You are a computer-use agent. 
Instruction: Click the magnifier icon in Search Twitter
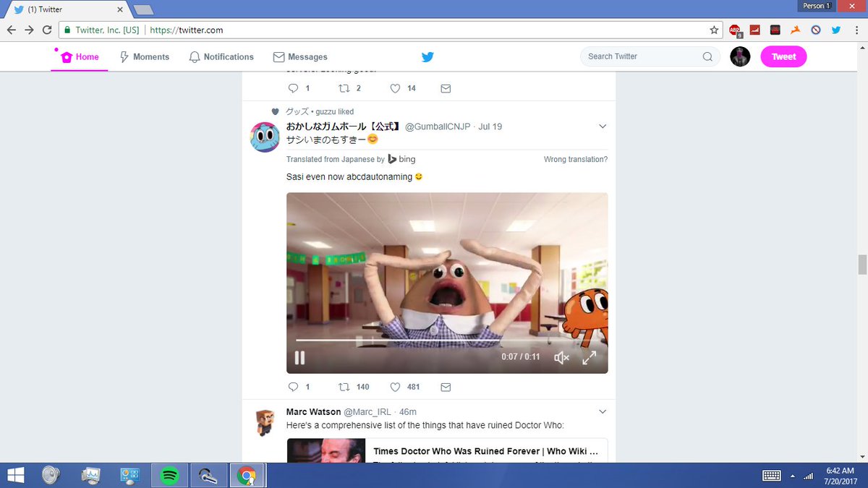click(707, 56)
